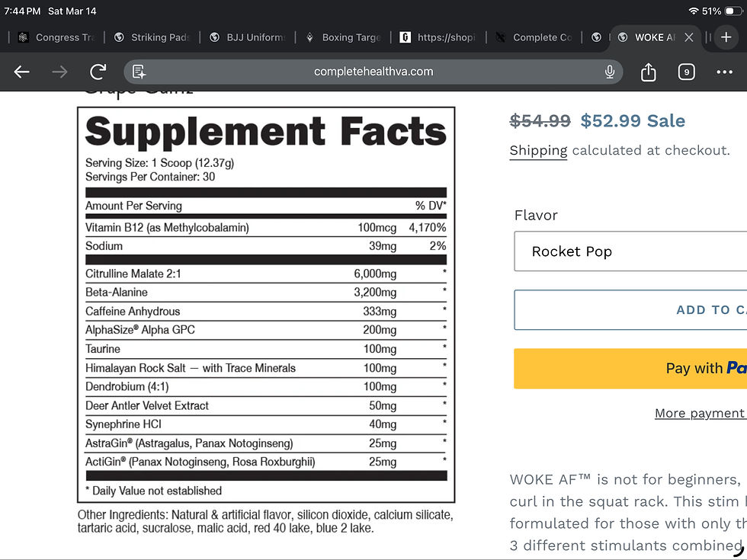This screenshot has height=560, width=747.
Task: Tap the crossed-out $54.99 price
Action: (540, 121)
